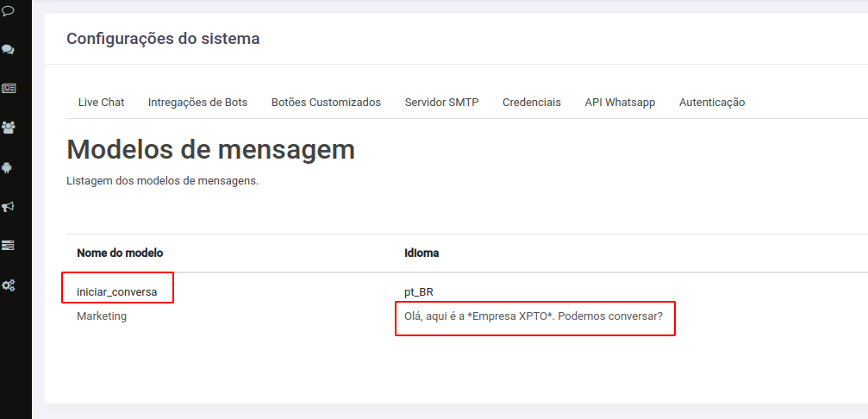Open the single chat bubble sidebar icon
This screenshot has height=419, width=868.
click(x=8, y=10)
